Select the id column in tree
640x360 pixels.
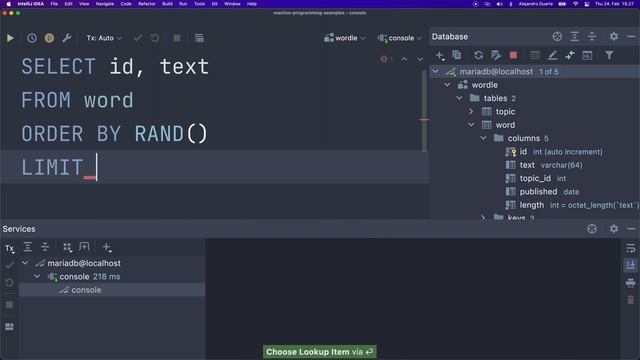coord(554,152)
